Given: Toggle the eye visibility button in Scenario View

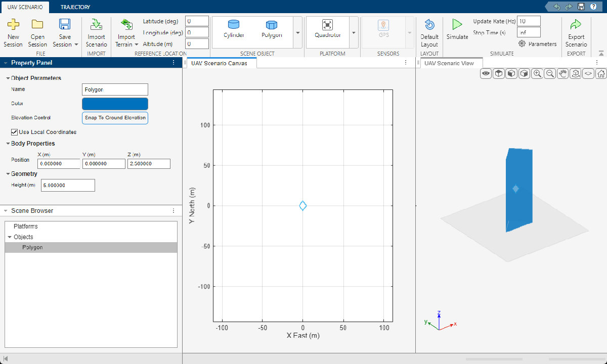Looking at the screenshot, I should click(x=486, y=74).
